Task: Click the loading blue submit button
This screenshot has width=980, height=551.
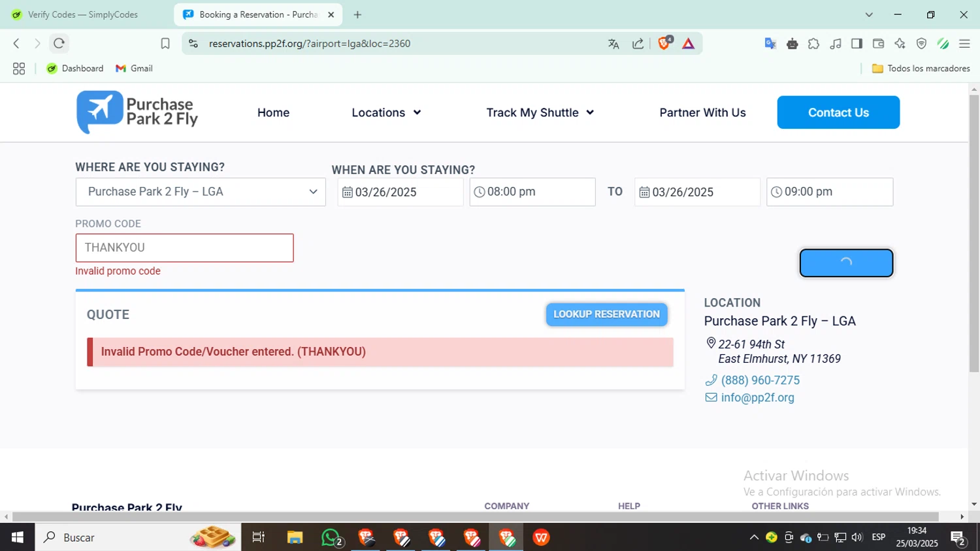Action: click(846, 263)
